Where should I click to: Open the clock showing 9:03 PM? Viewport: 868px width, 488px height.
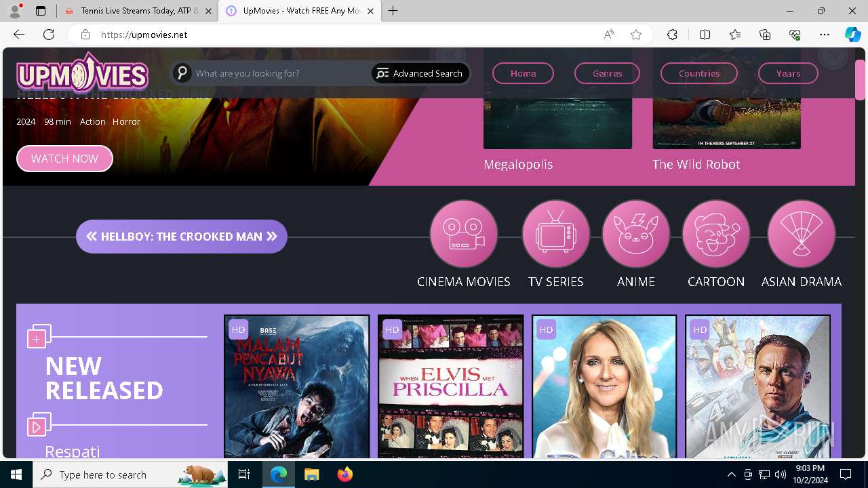tap(810, 474)
